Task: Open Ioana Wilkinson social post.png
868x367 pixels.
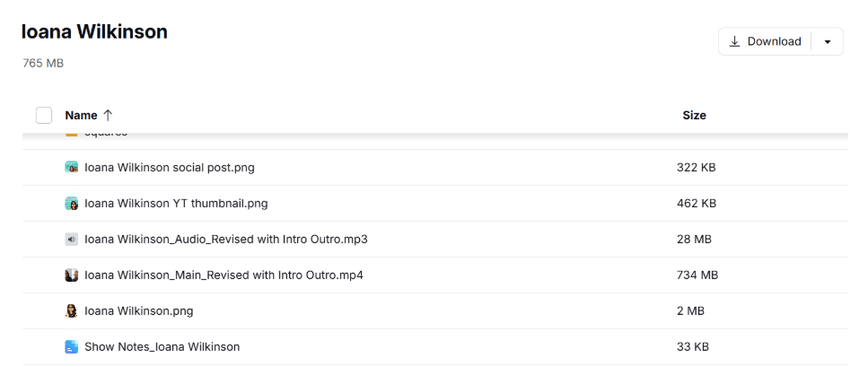Action: (x=170, y=167)
